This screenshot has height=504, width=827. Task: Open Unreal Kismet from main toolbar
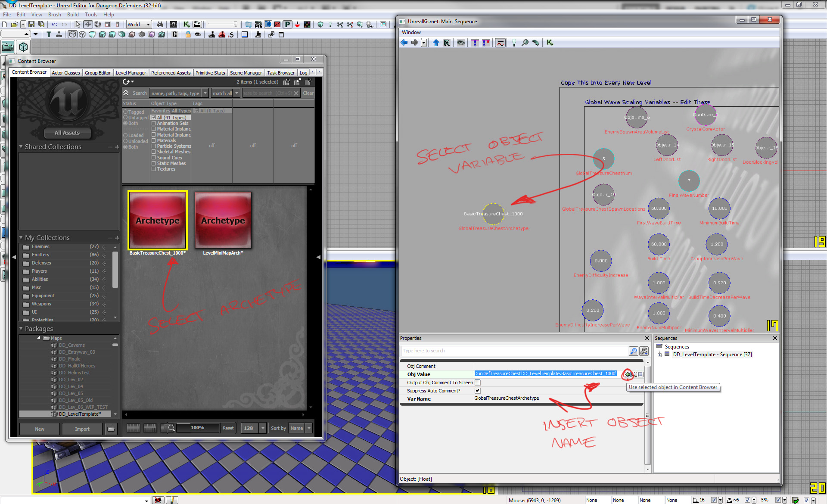187,25
